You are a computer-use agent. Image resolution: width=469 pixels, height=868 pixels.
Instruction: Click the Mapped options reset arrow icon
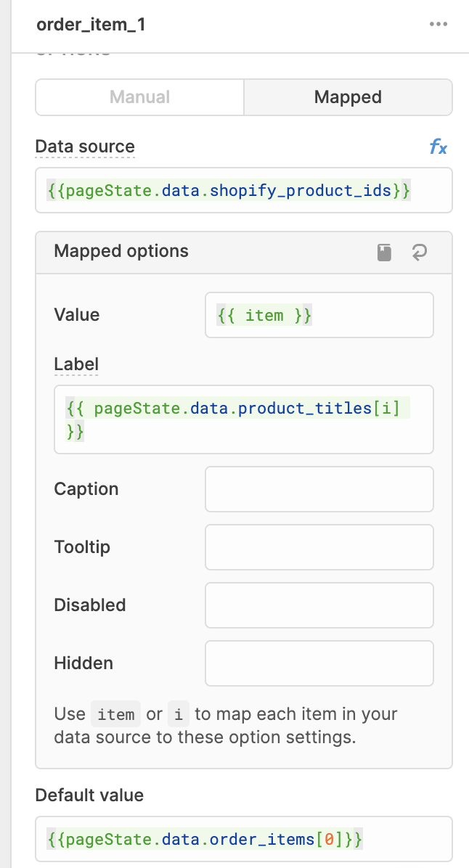tap(419, 253)
